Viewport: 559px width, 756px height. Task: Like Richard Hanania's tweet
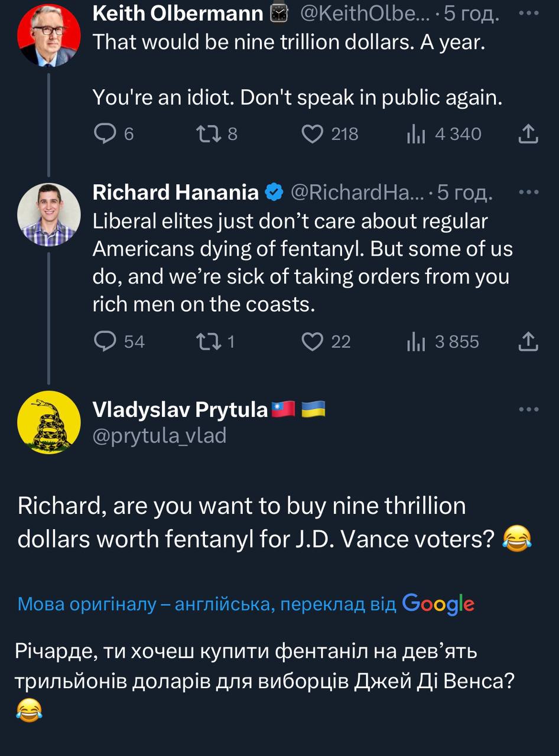tap(313, 342)
